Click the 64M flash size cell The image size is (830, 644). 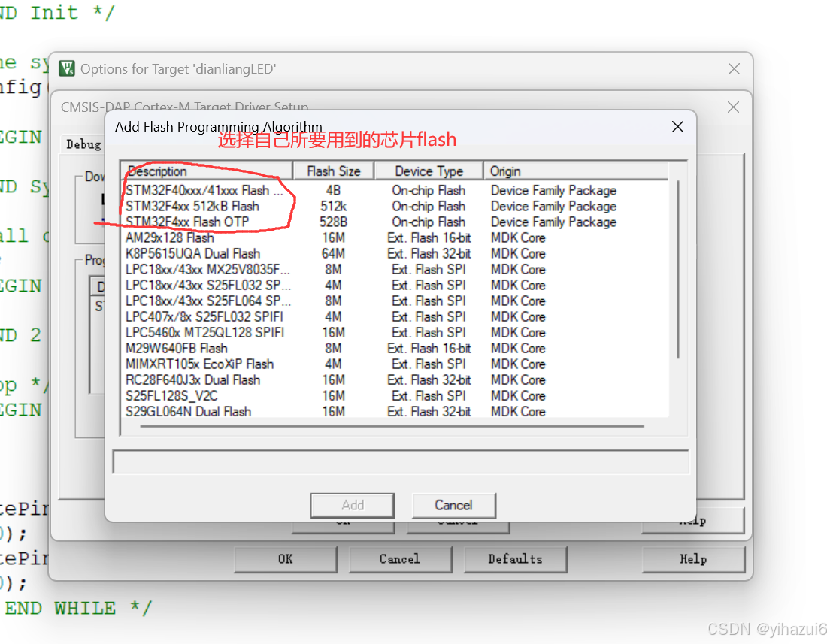pos(334,254)
